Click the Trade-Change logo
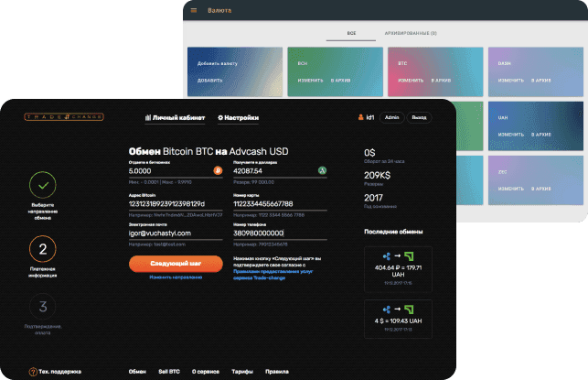The width and height of the screenshot is (588, 380). (64, 117)
